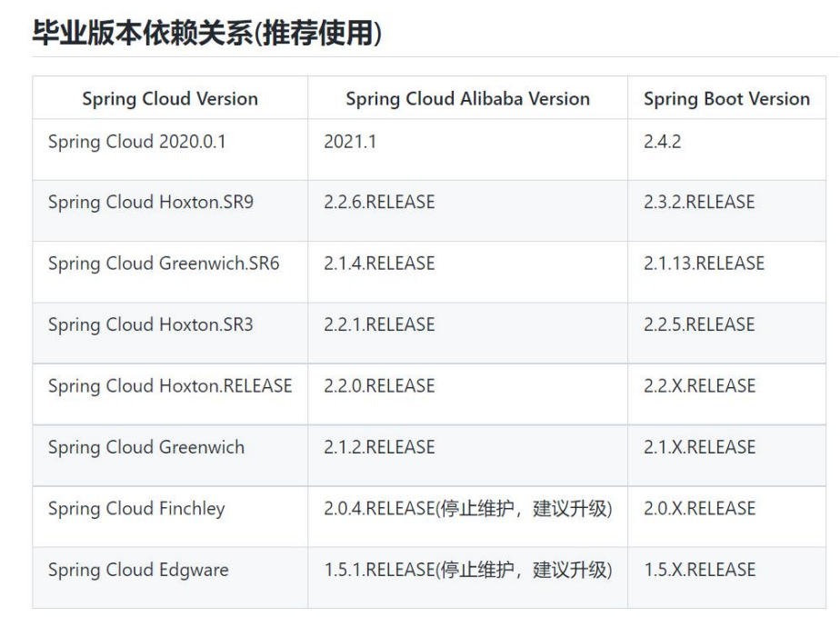Click the 2021.1 Alibaba version cell
This screenshot has height=617, width=840.
pos(350,142)
